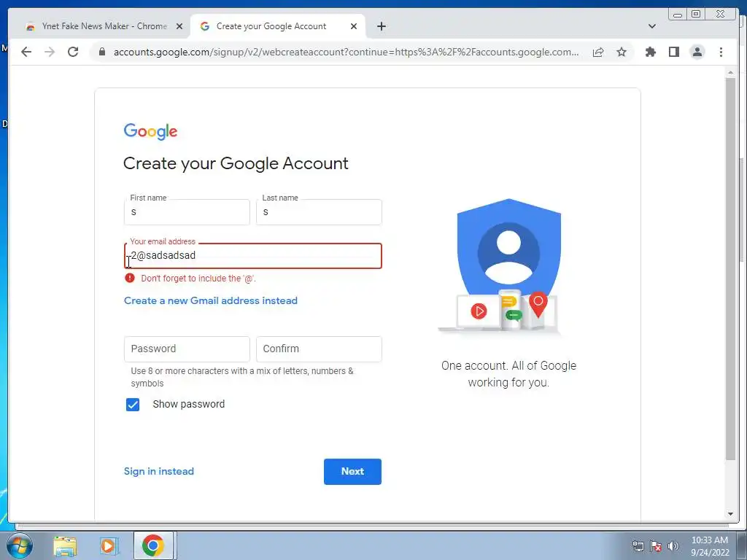747x560 pixels.
Task: Focus the Last name field
Action: 319,212
